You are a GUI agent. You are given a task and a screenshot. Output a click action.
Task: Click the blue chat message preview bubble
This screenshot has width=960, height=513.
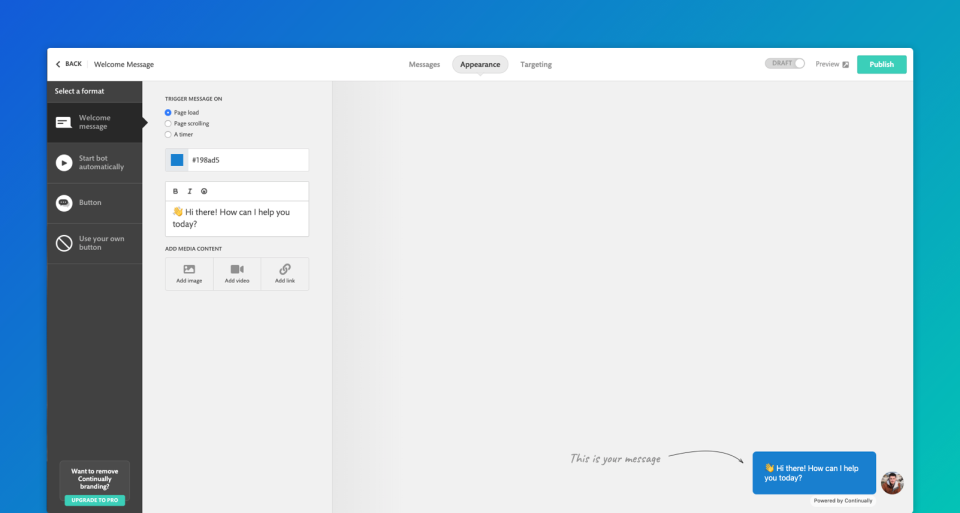(814, 473)
